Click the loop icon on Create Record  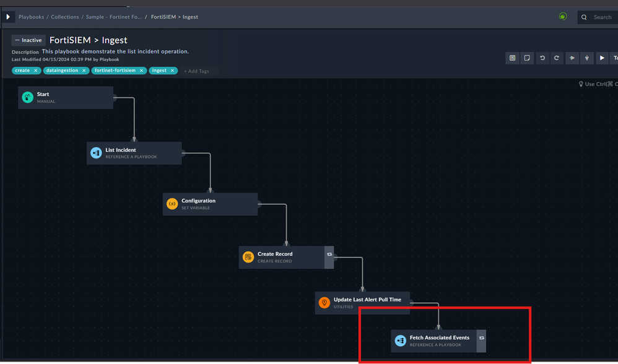(x=329, y=254)
